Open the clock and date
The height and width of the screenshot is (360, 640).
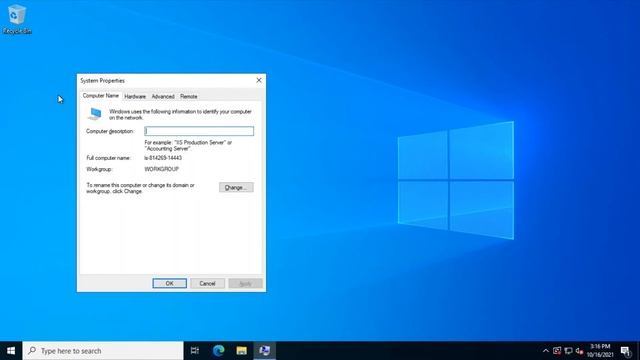[600, 351]
